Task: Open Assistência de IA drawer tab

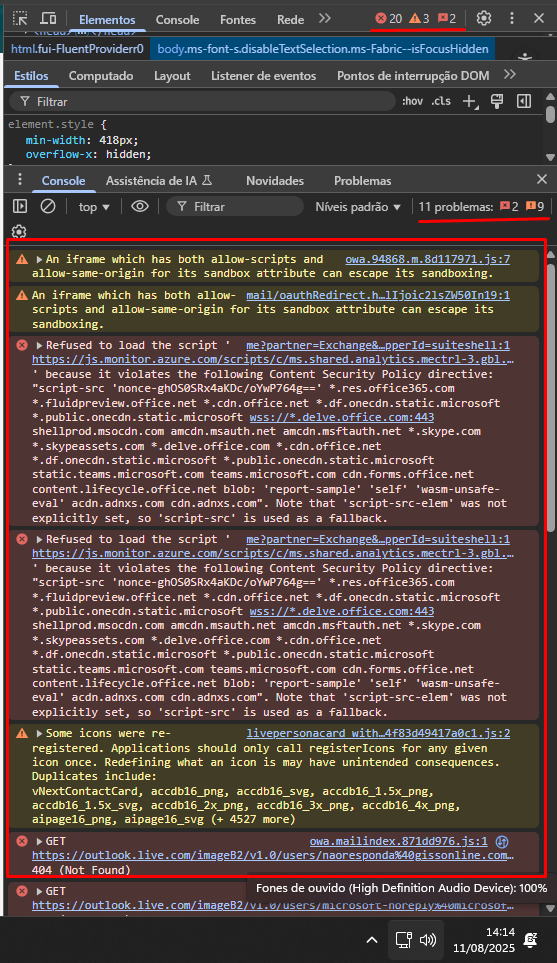Action: [158, 181]
